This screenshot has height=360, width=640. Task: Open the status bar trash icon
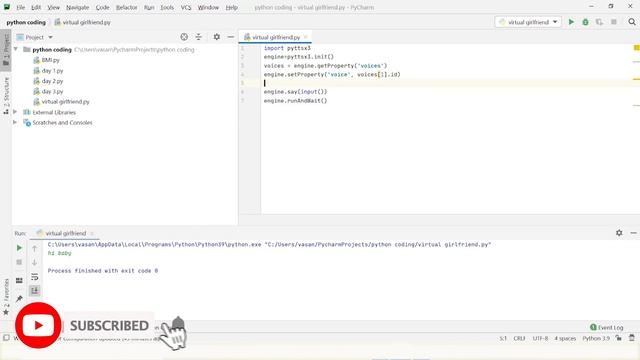632,338
